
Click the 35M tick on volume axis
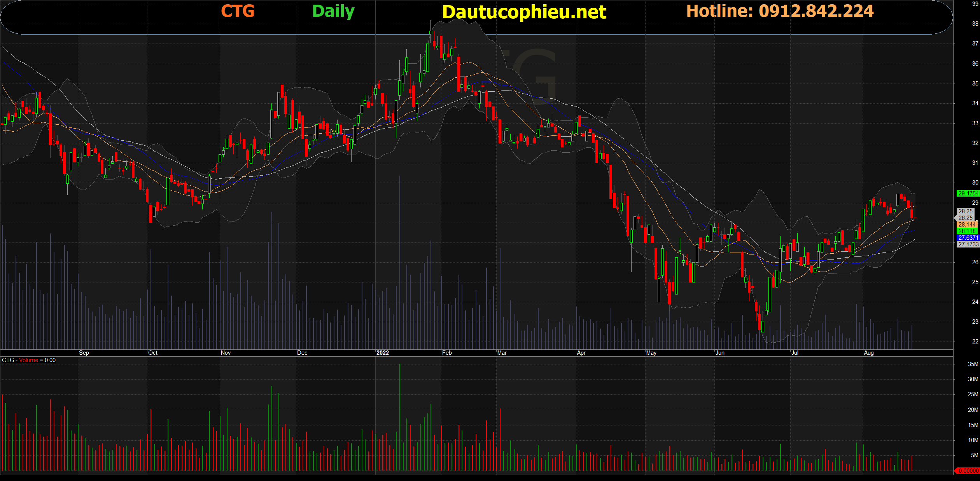point(973,364)
